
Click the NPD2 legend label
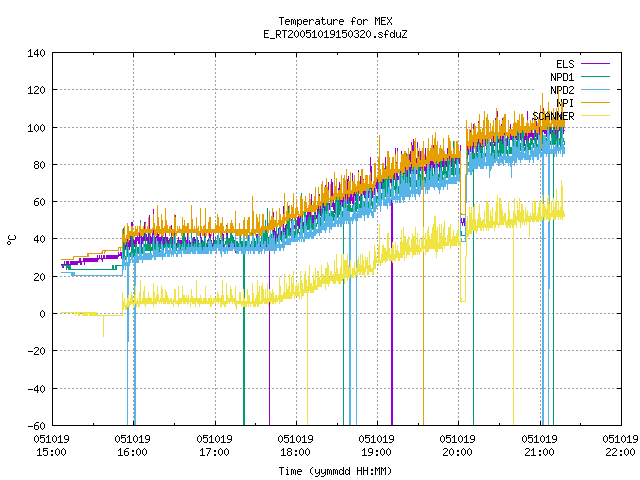(x=562, y=90)
